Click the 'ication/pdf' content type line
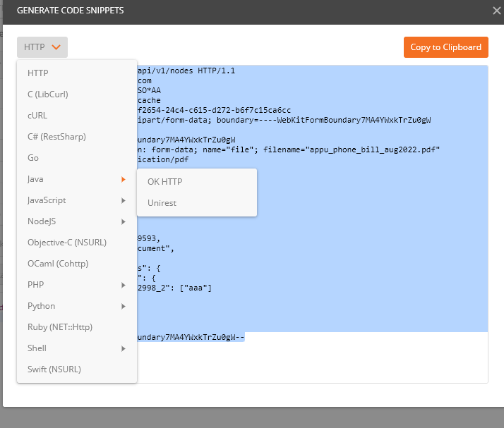The image size is (504, 428). click(163, 159)
